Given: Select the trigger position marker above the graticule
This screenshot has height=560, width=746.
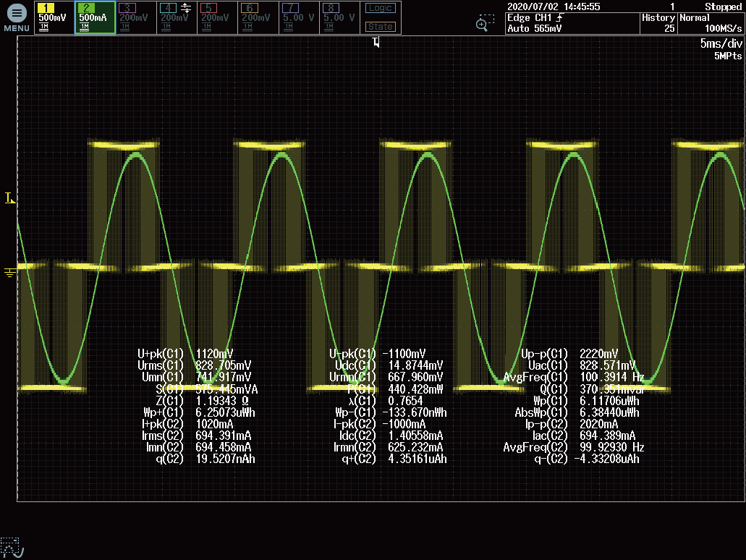Looking at the screenshot, I should point(376,43).
